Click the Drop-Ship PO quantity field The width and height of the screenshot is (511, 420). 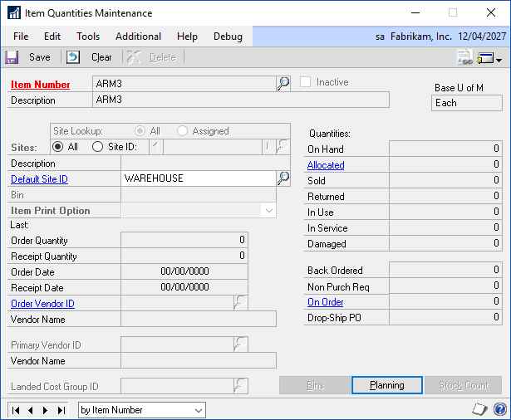pyautogui.click(x=445, y=317)
